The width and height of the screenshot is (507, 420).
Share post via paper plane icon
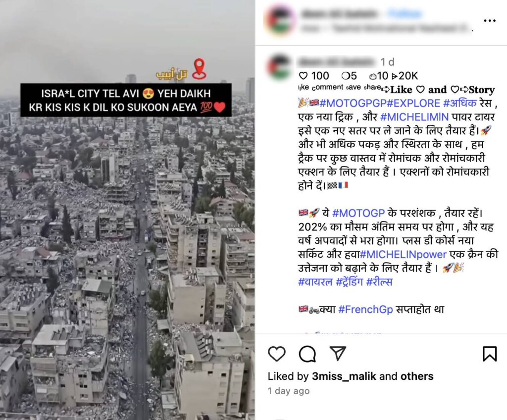tap(338, 353)
